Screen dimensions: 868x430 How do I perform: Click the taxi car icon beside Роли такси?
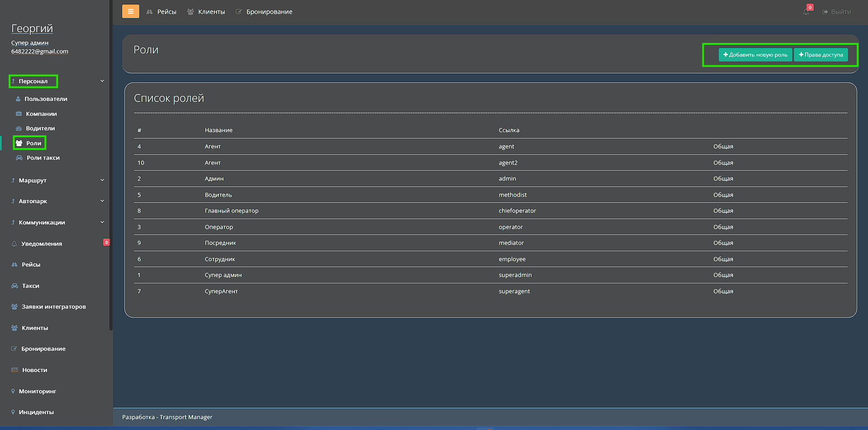click(19, 158)
